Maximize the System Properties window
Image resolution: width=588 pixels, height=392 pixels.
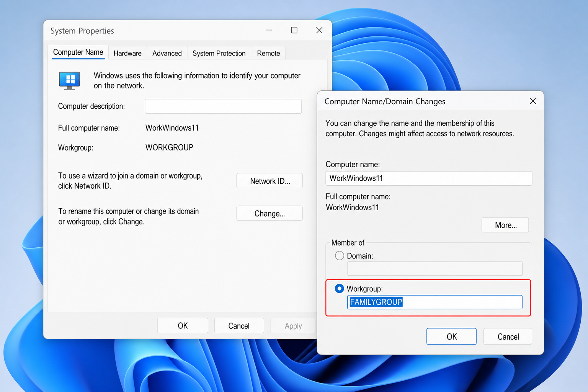pyautogui.click(x=294, y=30)
